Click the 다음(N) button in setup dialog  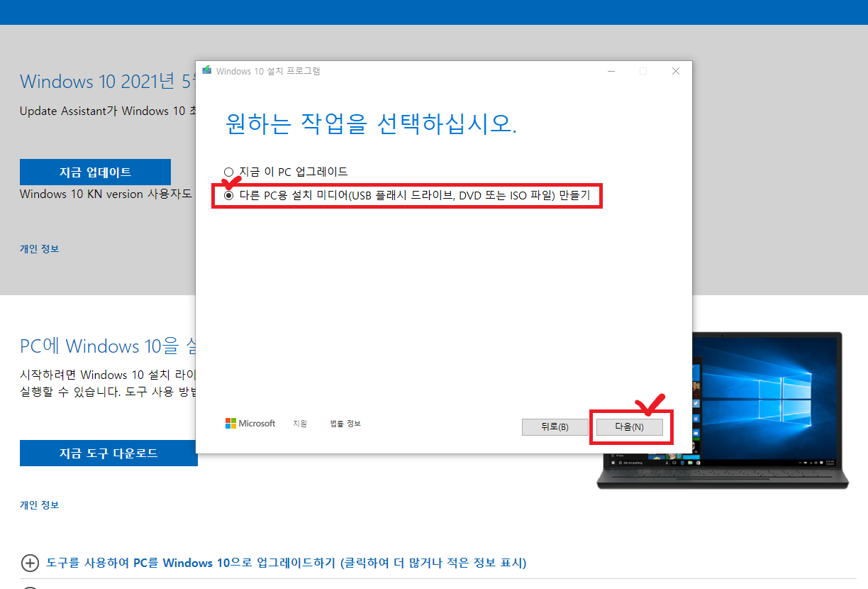[629, 426]
